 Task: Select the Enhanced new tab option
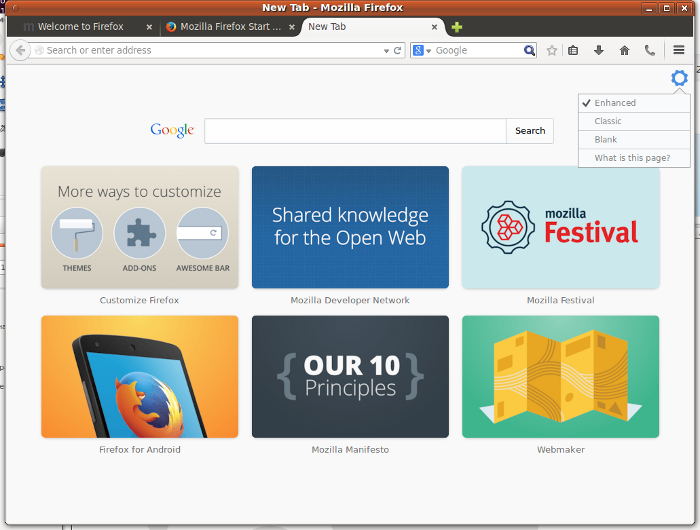coord(634,103)
